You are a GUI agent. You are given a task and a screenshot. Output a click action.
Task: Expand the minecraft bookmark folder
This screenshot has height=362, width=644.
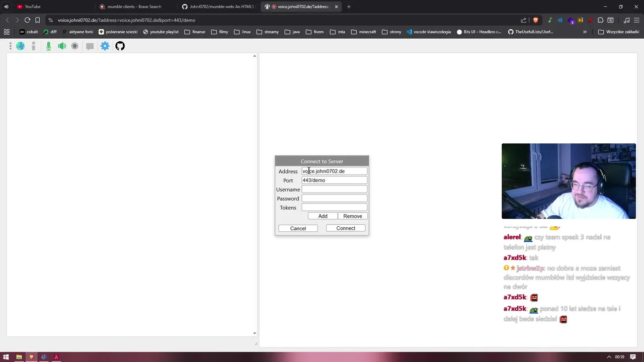[363, 32]
